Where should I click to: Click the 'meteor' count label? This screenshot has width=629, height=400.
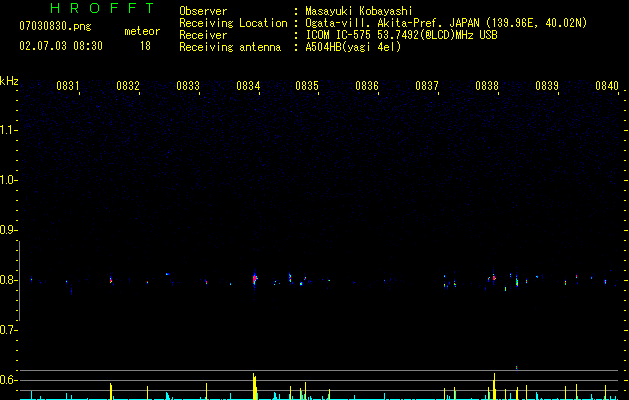pyautogui.click(x=142, y=31)
